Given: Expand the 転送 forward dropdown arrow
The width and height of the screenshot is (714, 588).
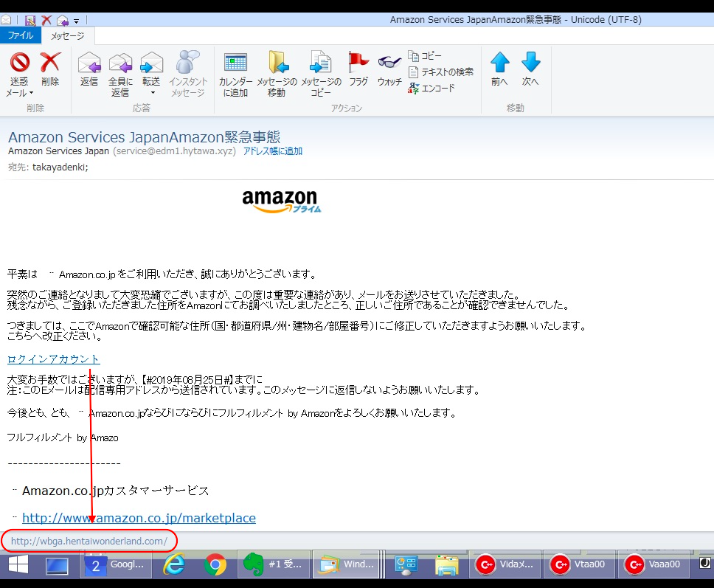Looking at the screenshot, I should pos(153,92).
